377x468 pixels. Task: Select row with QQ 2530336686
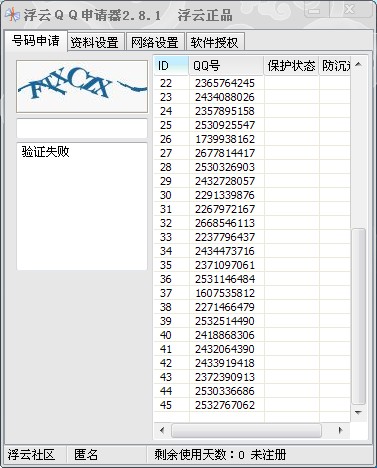click(x=252, y=391)
